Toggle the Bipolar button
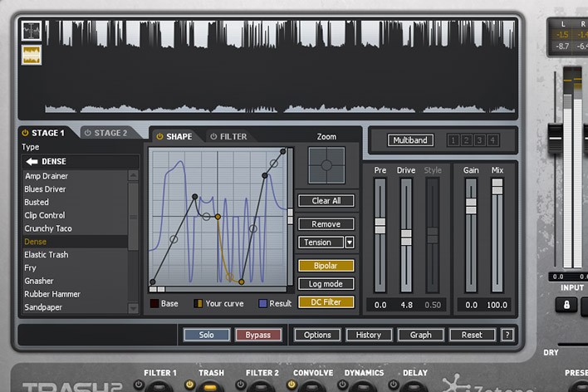This screenshot has width=588, height=392. click(x=326, y=266)
